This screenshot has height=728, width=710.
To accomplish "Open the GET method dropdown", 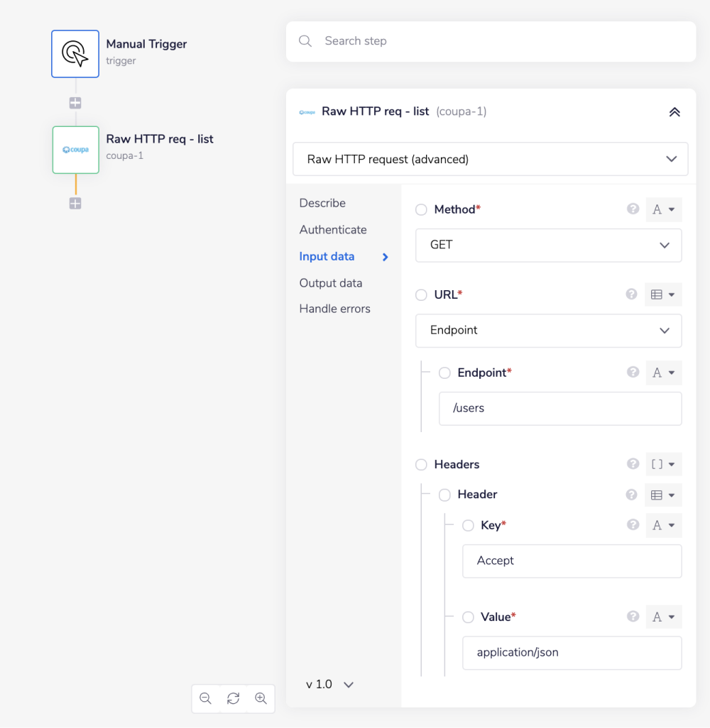I will click(548, 246).
